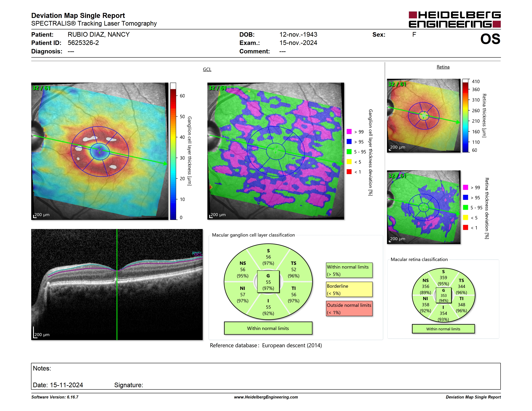532x411 pixels.
Task: Click GCL classification result 'Within normal limits' bar
Action: pyautogui.click(x=268, y=328)
